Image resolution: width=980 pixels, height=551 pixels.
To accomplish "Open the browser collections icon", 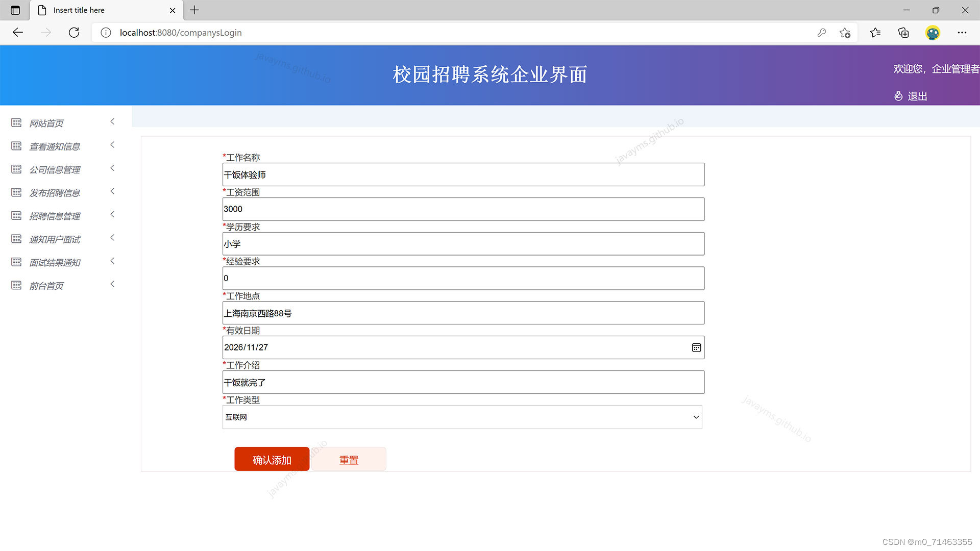I will [x=903, y=33].
